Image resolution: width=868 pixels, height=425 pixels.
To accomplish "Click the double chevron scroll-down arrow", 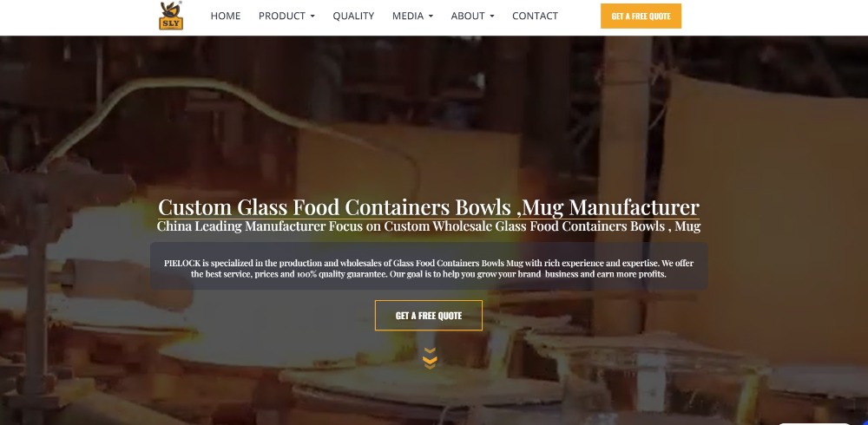I will pos(430,358).
